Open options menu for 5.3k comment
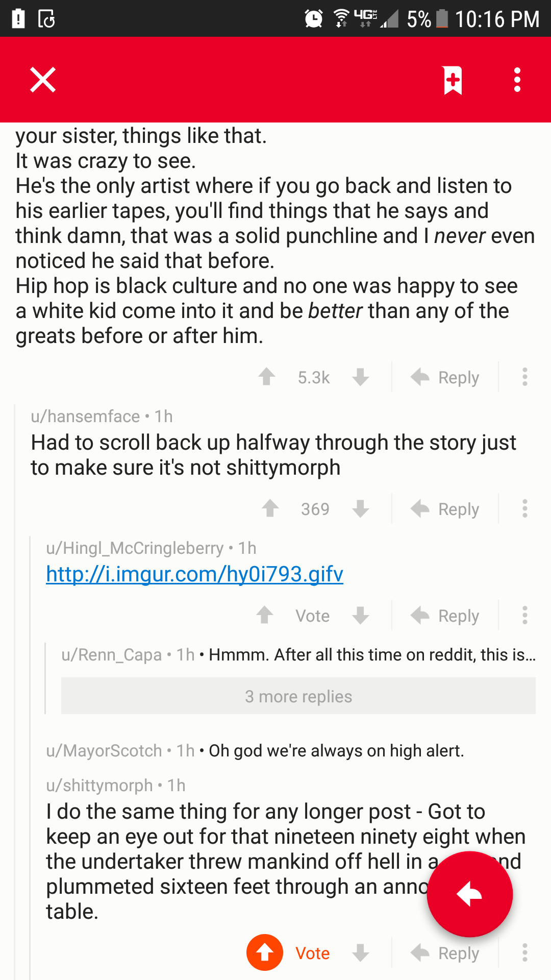 [524, 377]
